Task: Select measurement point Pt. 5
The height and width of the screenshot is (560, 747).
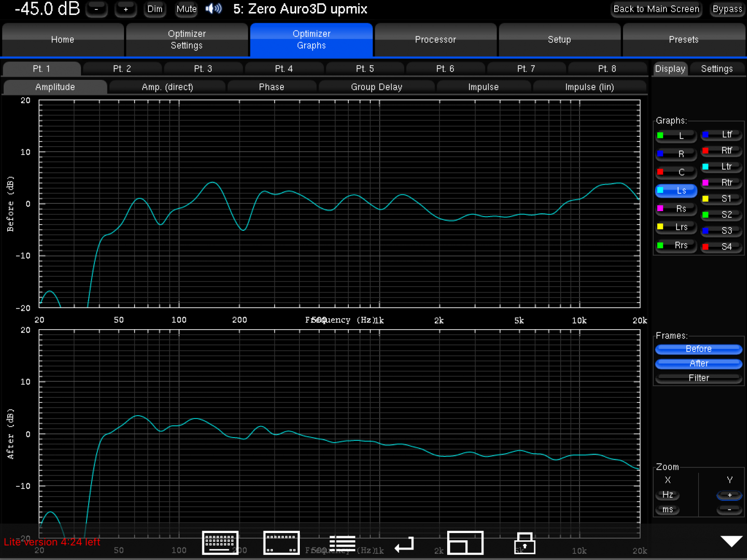Action: (365, 69)
